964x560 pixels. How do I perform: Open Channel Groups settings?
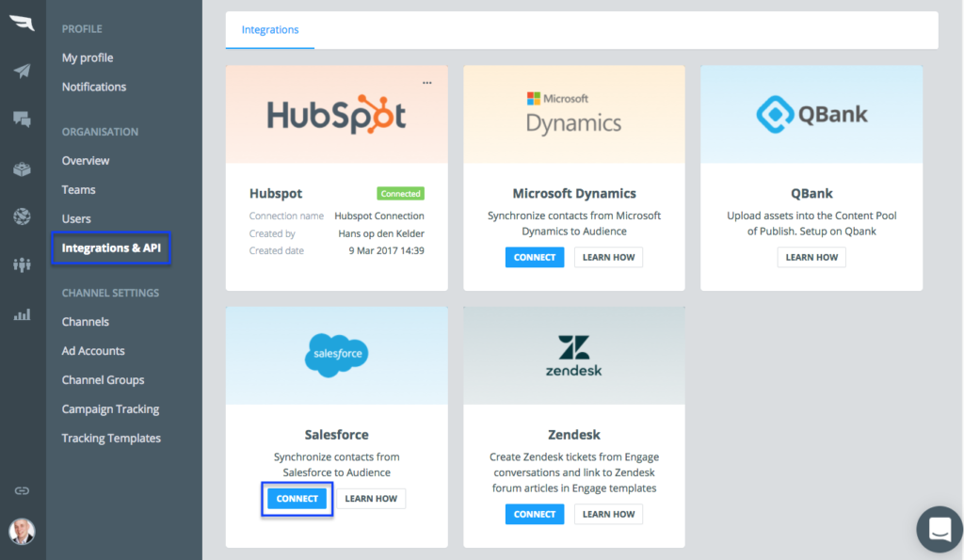[x=103, y=380]
